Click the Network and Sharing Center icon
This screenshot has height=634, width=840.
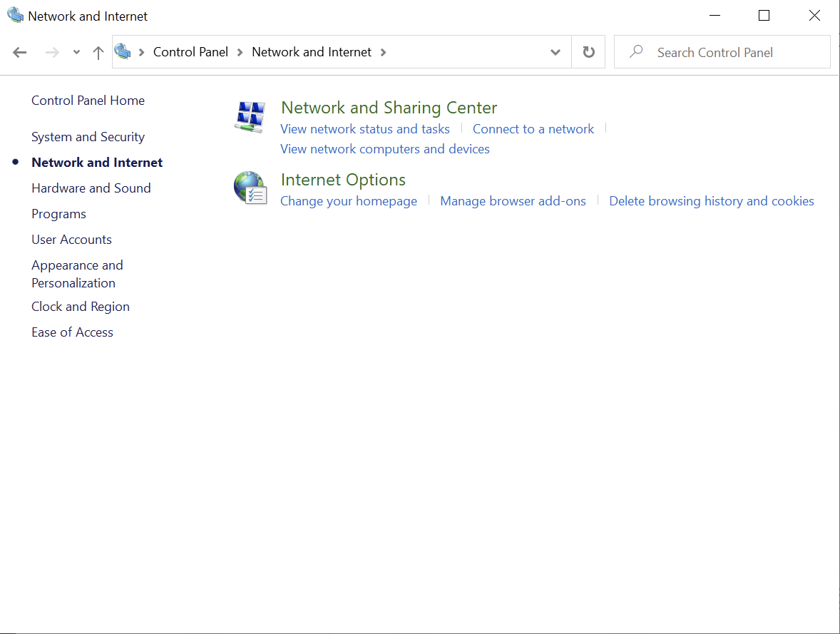pos(250,117)
